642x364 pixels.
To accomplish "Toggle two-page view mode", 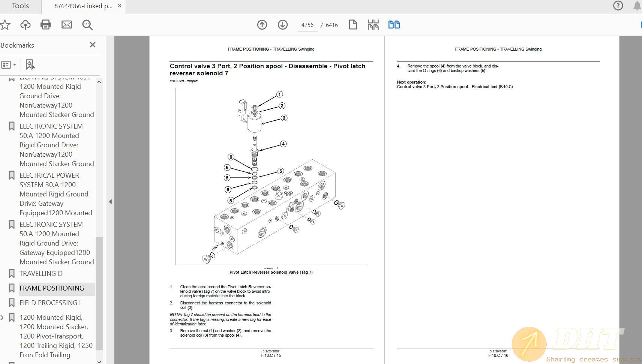I will tap(394, 25).
